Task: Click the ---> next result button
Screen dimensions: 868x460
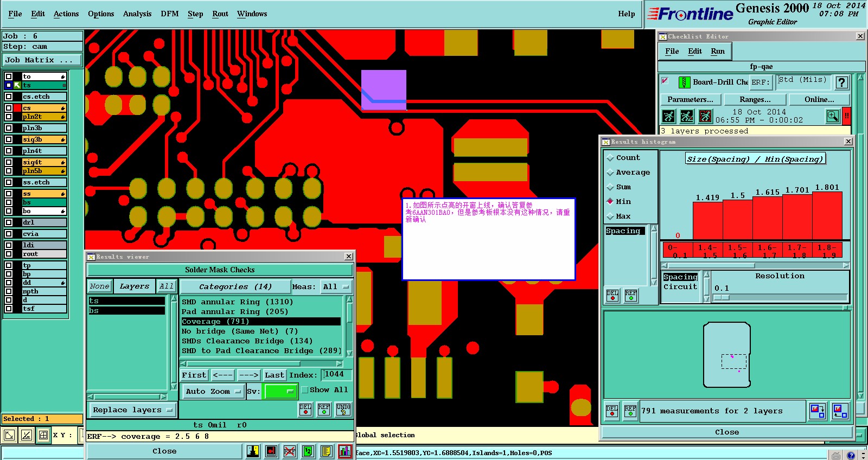Action: pos(249,375)
